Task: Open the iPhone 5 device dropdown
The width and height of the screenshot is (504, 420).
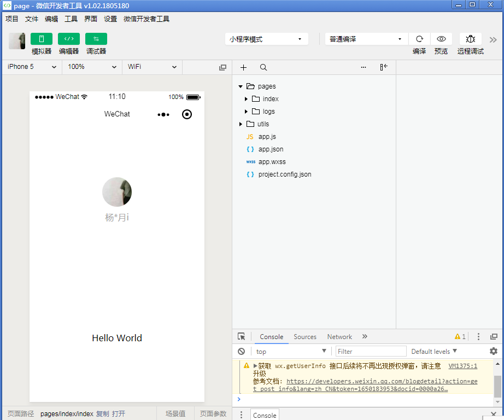Action: tap(32, 67)
